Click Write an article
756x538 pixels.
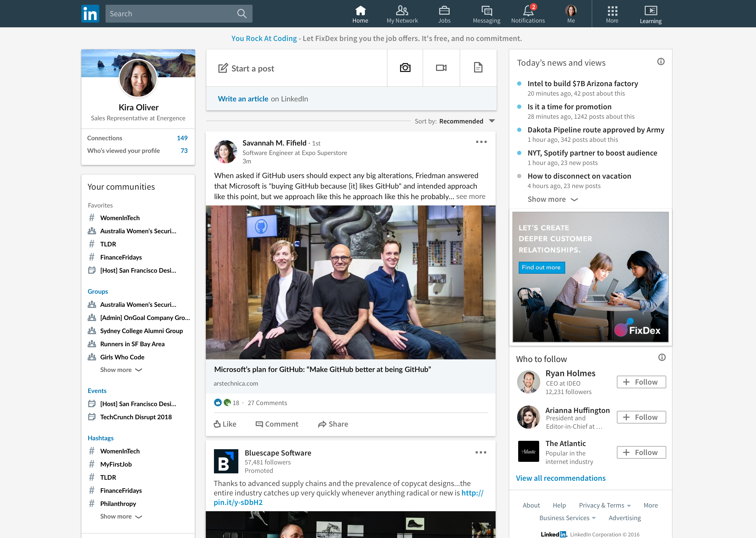[243, 99]
